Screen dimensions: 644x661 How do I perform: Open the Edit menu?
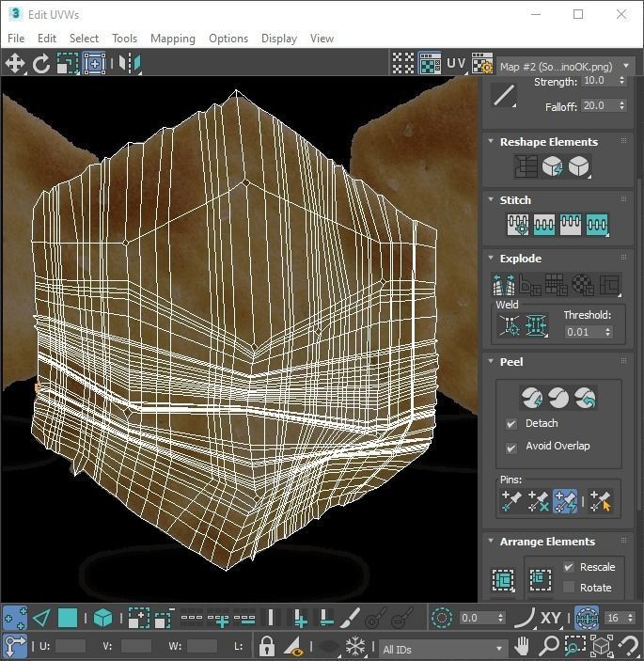coord(47,39)
